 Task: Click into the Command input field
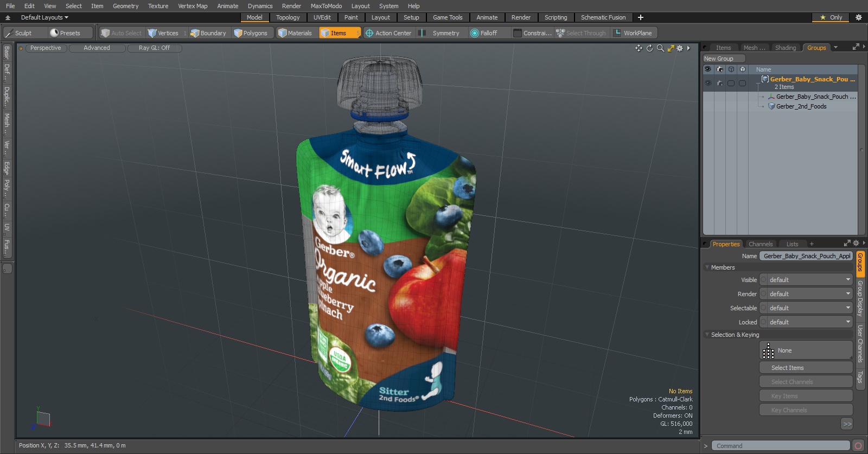tap(781, 446)
